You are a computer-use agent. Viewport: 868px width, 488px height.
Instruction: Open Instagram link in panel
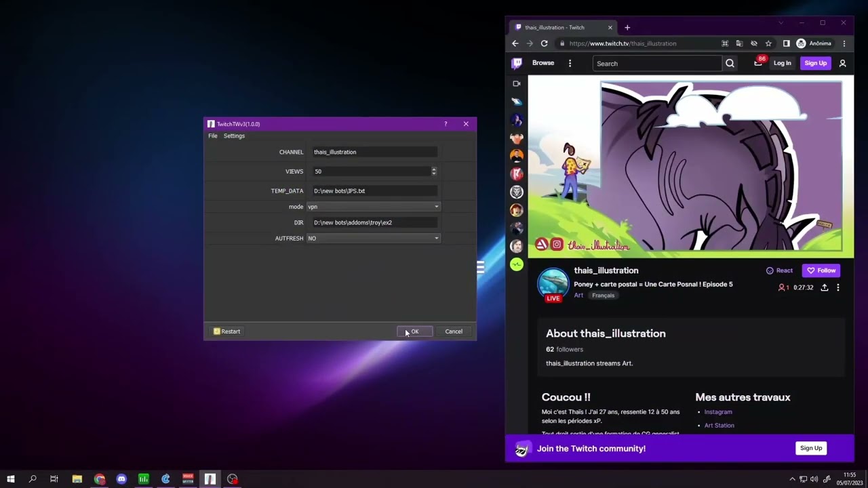click(718, 412)
